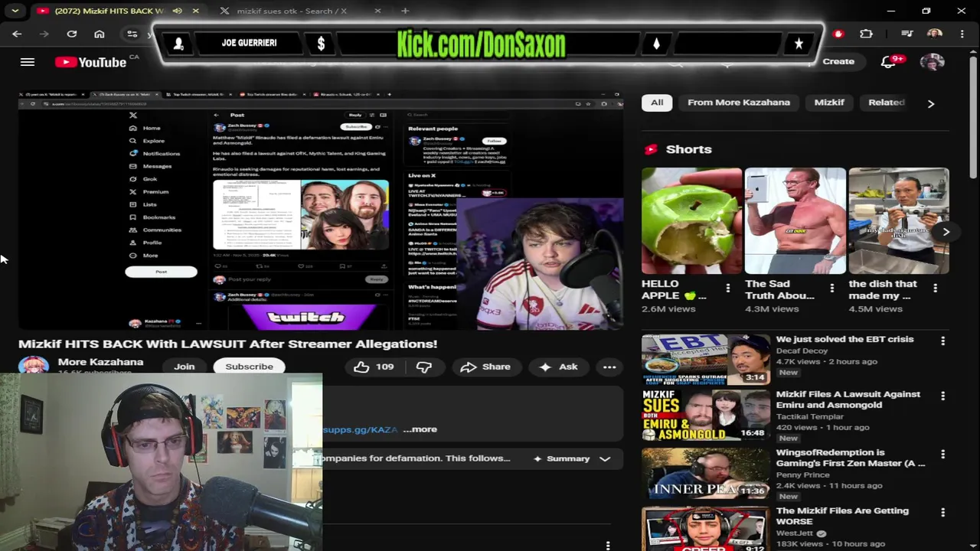Ask about this video
This screenshot has height=551, width=980.
(558, 367)
